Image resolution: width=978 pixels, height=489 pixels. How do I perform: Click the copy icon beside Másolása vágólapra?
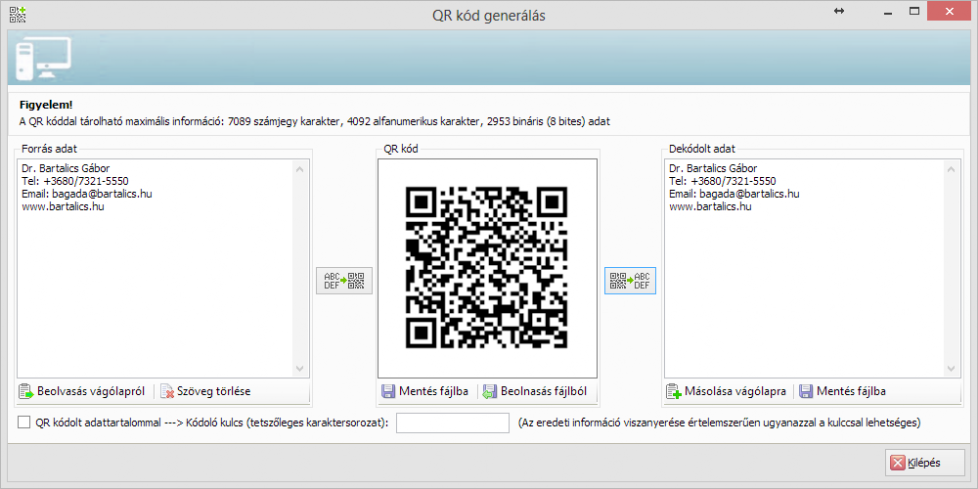click(x=674, y=392)
